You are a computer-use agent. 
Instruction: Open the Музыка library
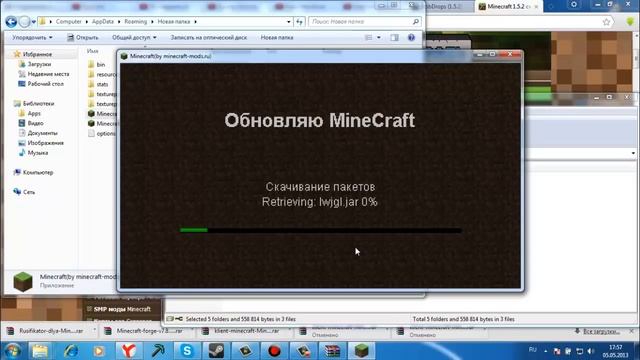[38, 153]
